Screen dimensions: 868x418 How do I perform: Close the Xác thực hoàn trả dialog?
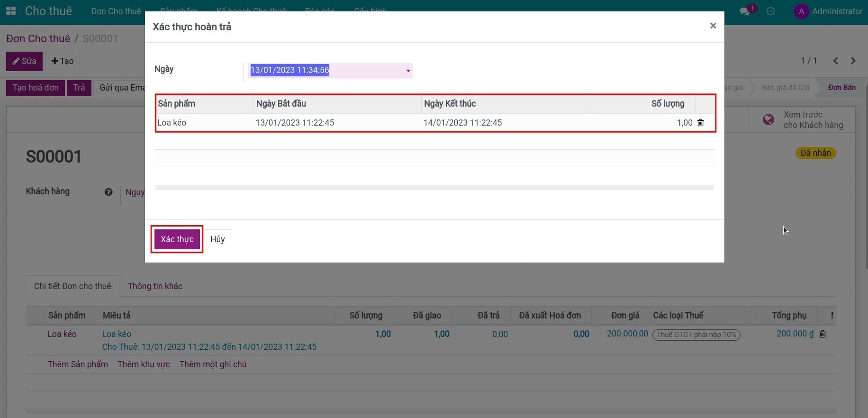(x=713, y=26)
